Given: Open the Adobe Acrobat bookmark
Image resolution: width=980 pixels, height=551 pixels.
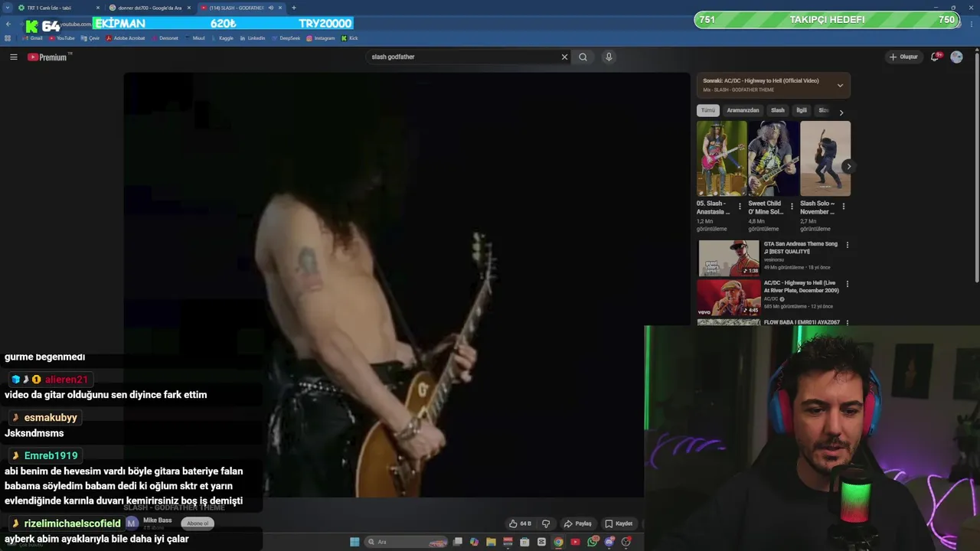Looking at the screenshot, I should (x=126, y=38).
